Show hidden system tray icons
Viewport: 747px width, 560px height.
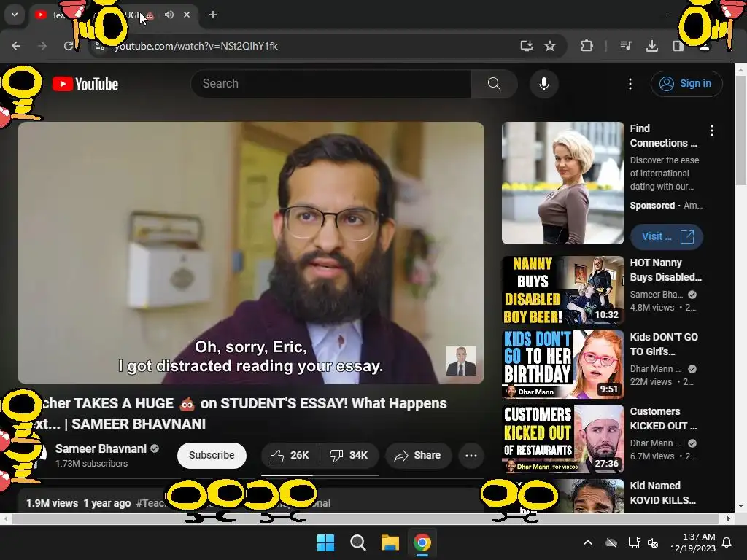(x=588, y=542)
